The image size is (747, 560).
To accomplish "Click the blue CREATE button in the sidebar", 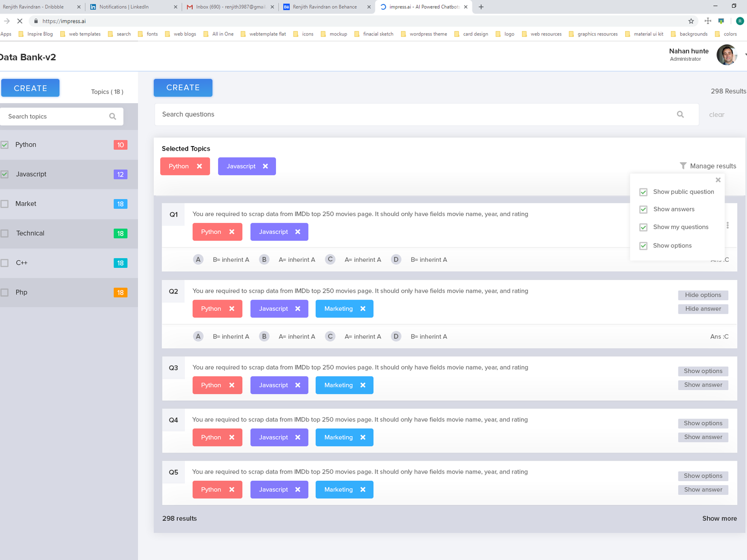I will [30, 88].
